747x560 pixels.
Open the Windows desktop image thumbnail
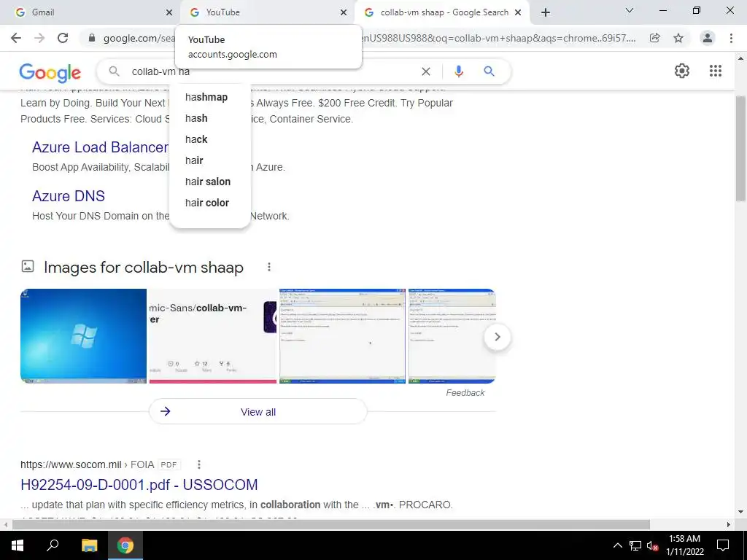[83, 336]
